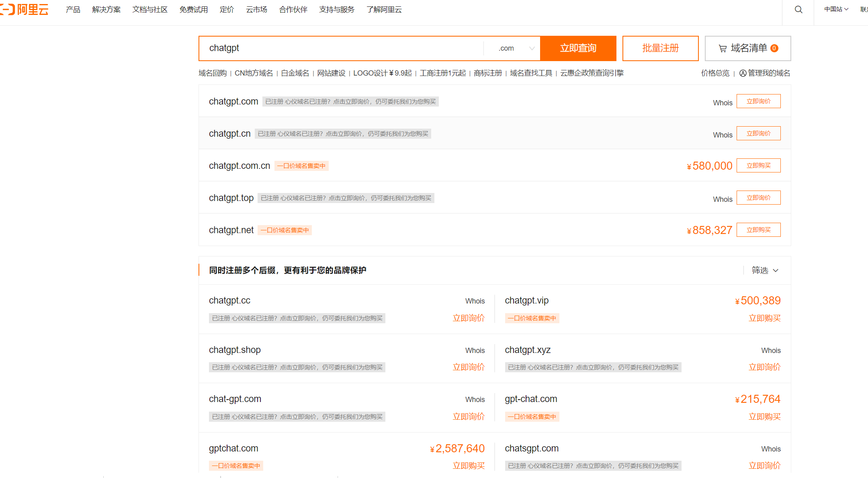Click the domain search input field
This screenshot has height=478, width=868.
point(342,48)
